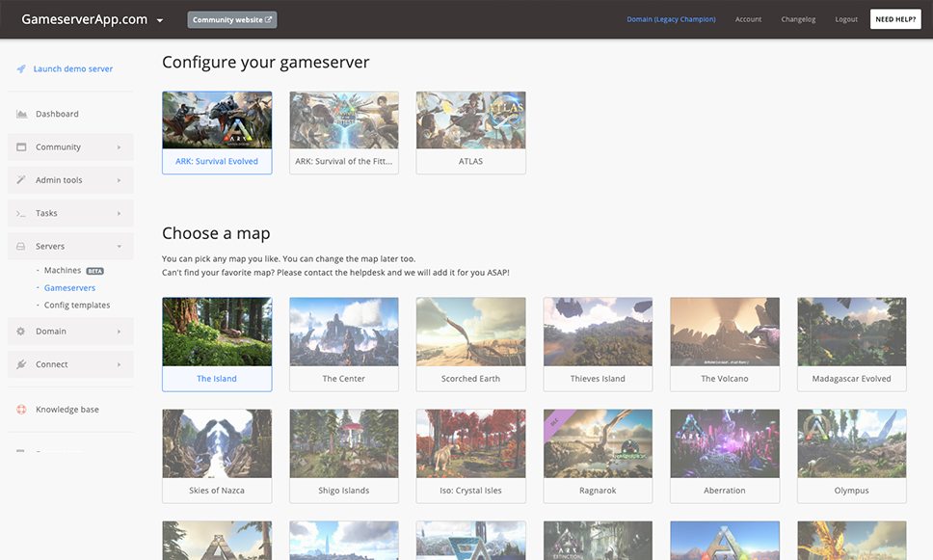The width and height of the screenshot is (933, 560).
Task: Click the Domain gear icon
Action: click(x=21, y=332)
